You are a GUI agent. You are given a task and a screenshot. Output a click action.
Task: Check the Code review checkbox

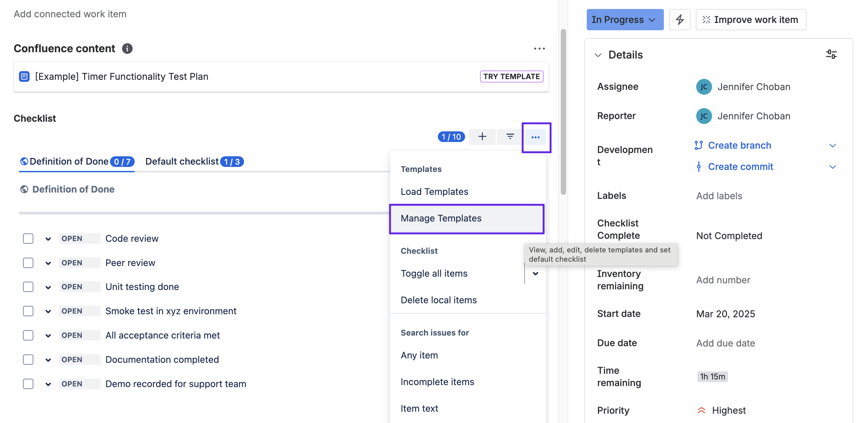point(28,238)
